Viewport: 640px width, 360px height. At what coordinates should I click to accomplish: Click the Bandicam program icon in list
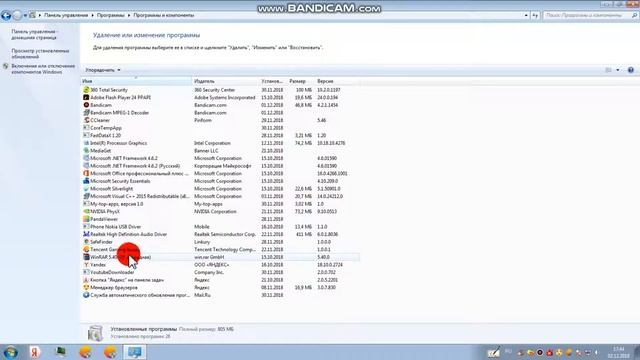click(x=86, y=105)
